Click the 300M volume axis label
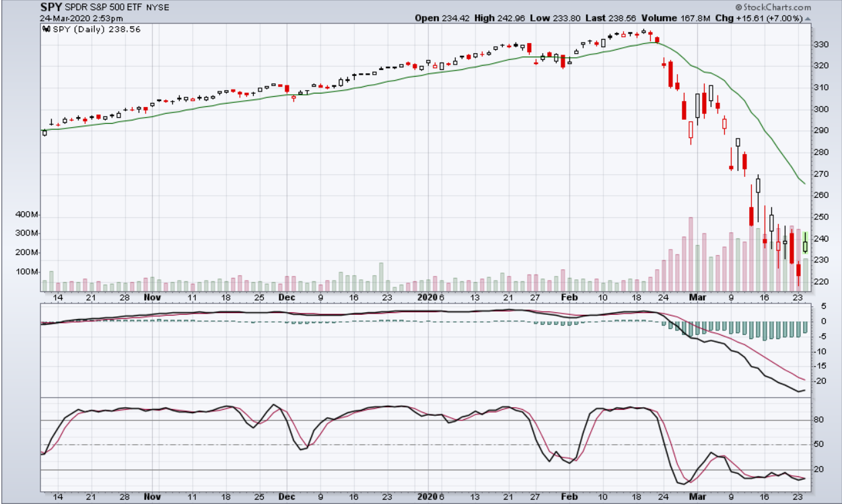The height and width of the screenshot is (504, 842). [27, 233]
